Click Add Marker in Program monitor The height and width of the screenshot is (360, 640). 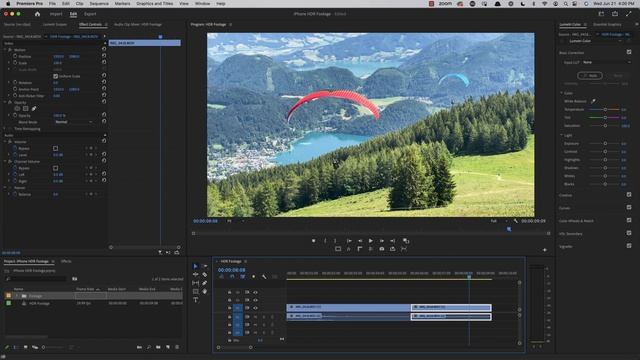(x=313, y=241)
